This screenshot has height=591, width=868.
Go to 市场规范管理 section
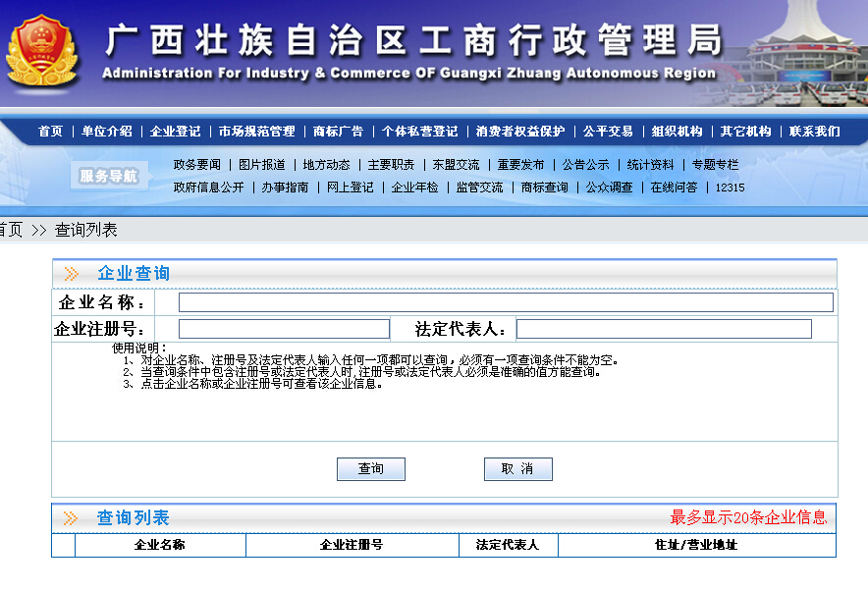(x=256, y=132)
